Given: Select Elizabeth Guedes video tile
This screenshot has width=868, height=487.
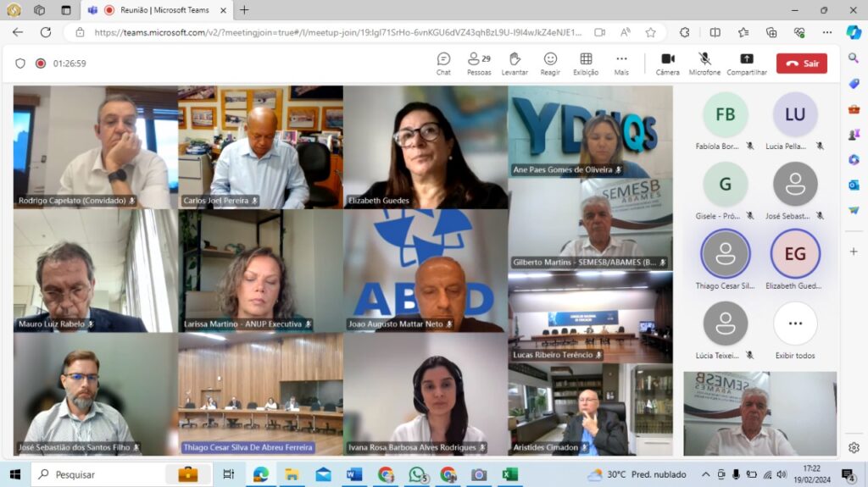Looking at the screenshot, I should point(426,147).
